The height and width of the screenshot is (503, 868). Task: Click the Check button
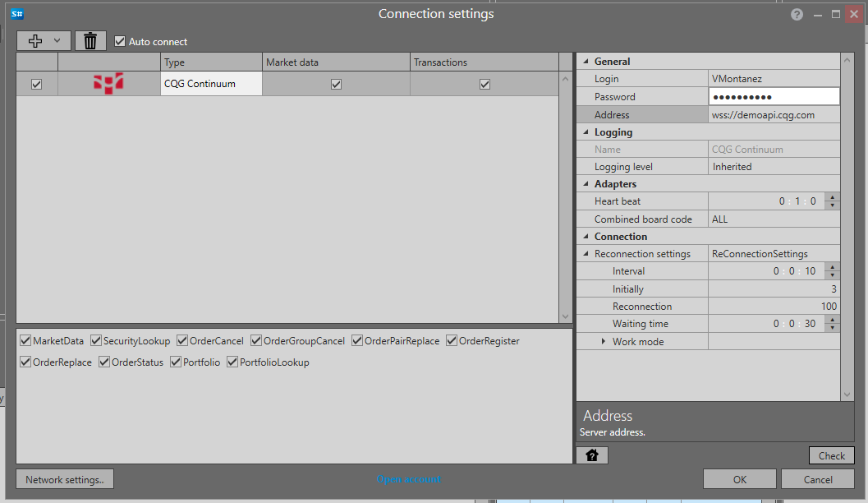click(831, 455)
